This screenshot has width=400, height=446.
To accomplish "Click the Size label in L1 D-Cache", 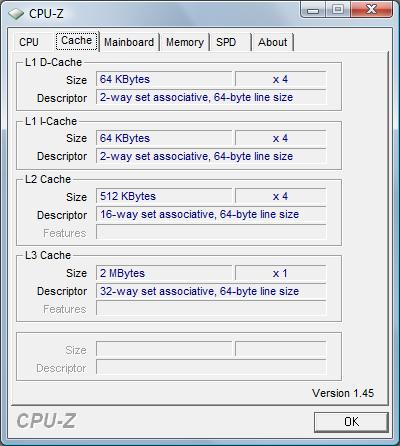I will [76, 80].
